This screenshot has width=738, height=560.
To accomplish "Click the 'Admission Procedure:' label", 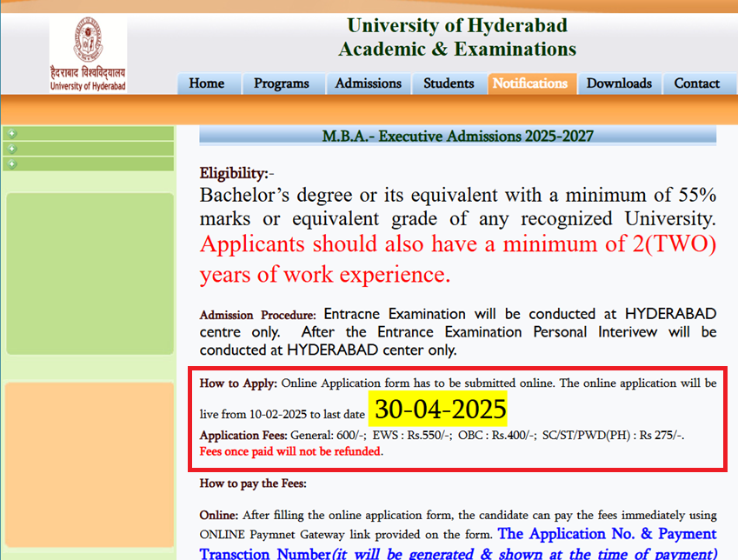I will pos(257,315).
